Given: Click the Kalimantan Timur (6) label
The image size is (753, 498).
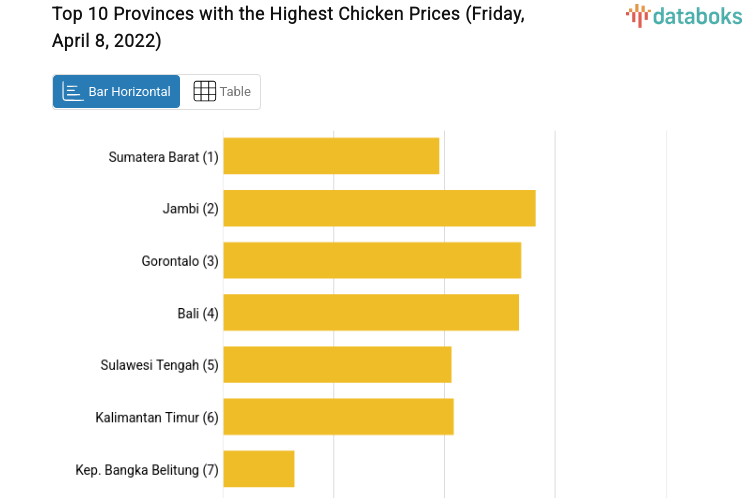Looking at the screenshot, I should coord(157,417).
